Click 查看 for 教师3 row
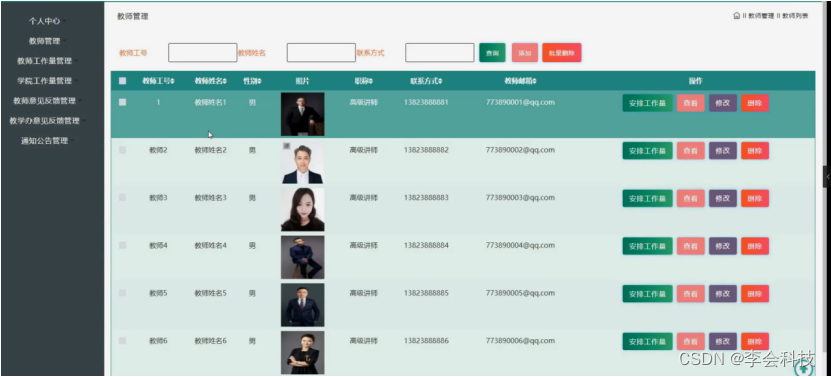Viewport: 831px width, 377px height. [x=691, y=198]
